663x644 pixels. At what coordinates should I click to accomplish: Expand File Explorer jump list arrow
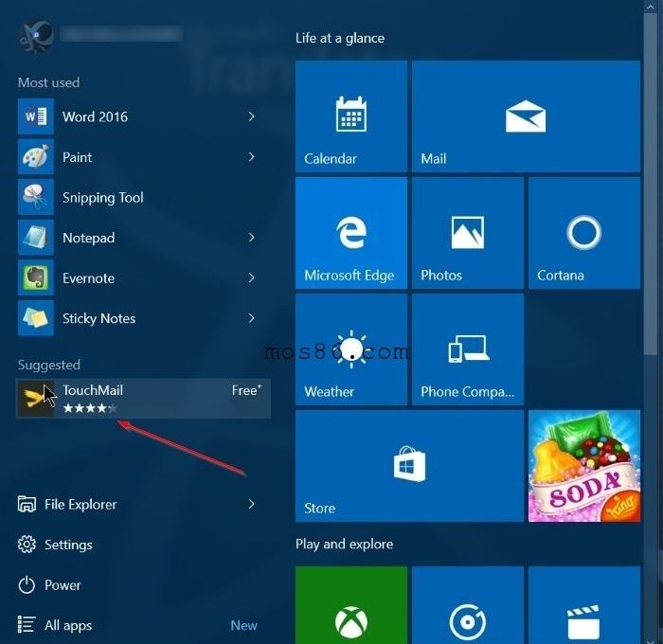(x=252, y=504)
